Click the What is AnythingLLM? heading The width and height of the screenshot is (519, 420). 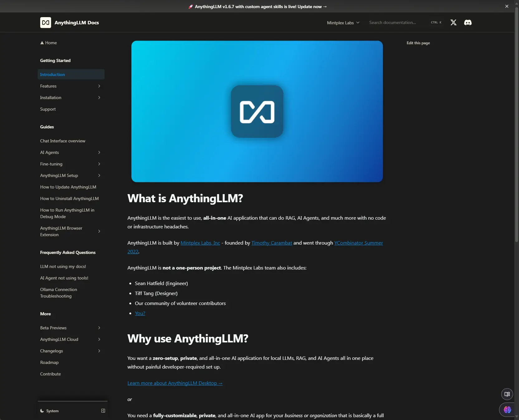click(x=185, y=198)
